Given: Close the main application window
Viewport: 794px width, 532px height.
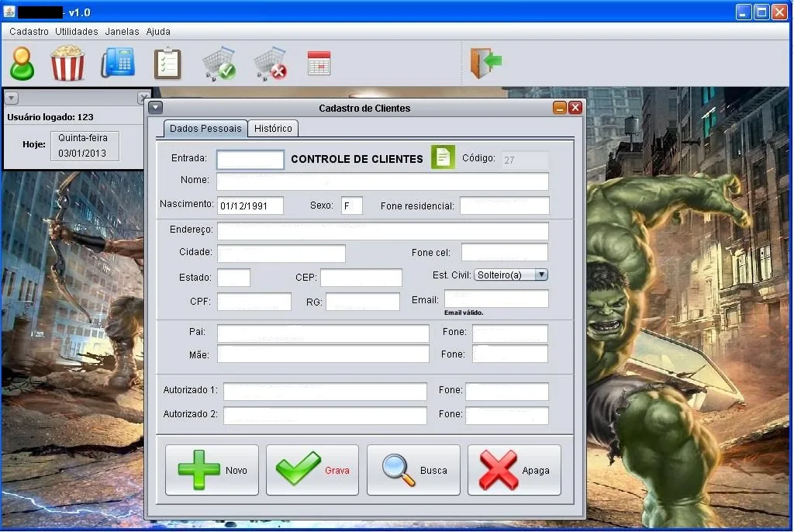Looking at the screenshot, I should pyautogui.click(x=779, y=12).
